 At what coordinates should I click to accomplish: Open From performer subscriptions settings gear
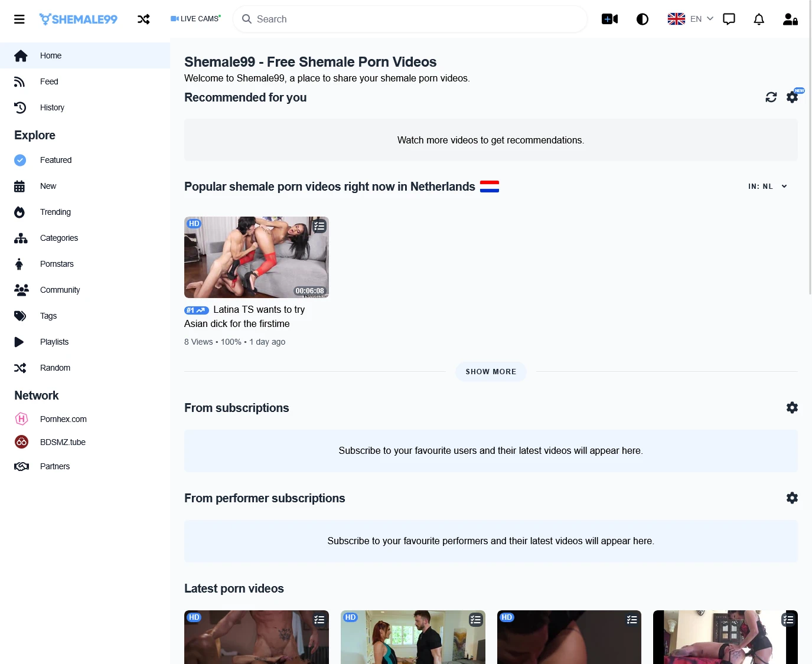tap(792, 498)
